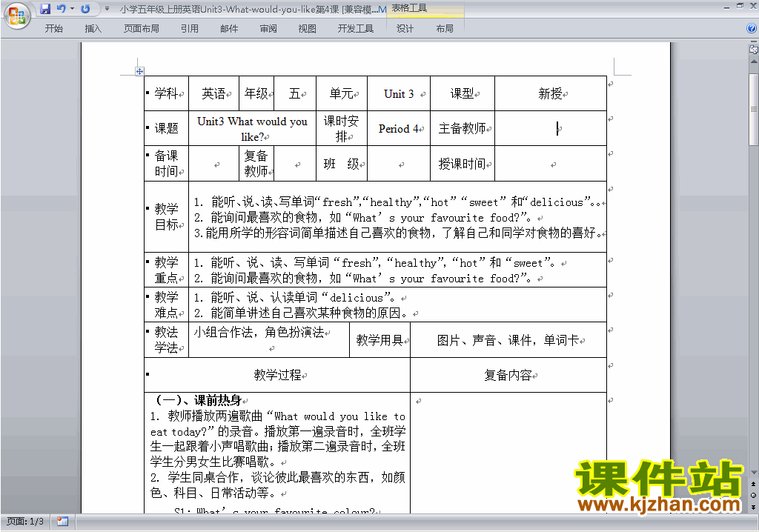Click the 复备内容 header cell

508,375
